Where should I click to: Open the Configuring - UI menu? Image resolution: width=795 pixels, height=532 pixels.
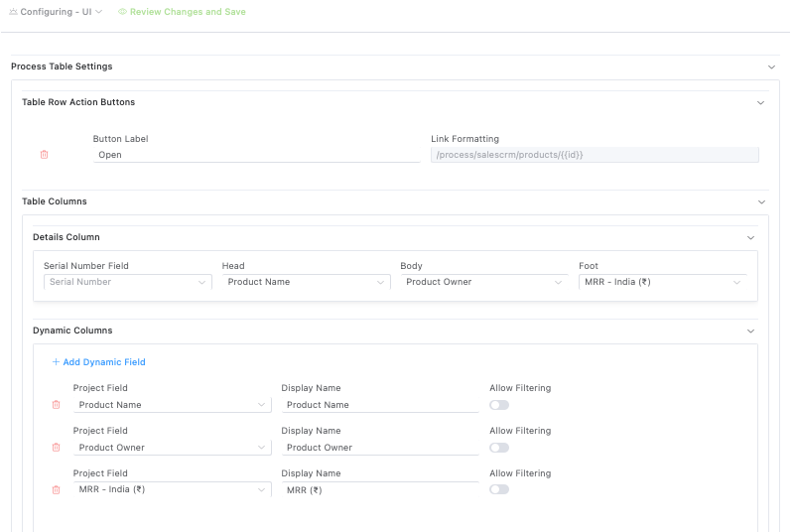coord(56,12)
